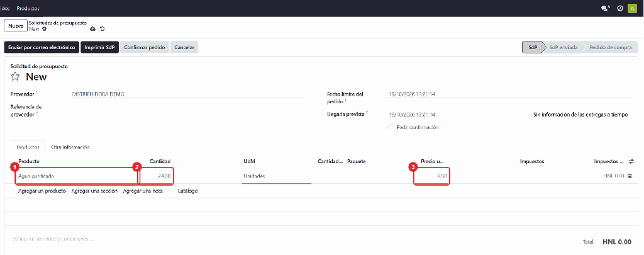This screenshot has width=644, height=255.
Task: Click Agregar una sección link
Action: [x=94, y=191]
